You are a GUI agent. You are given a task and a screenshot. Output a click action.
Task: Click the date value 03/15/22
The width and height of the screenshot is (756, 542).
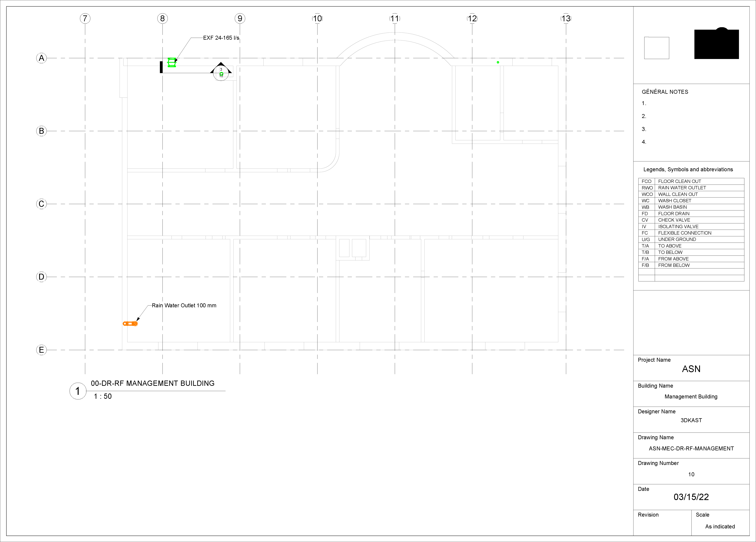[691, 497]
